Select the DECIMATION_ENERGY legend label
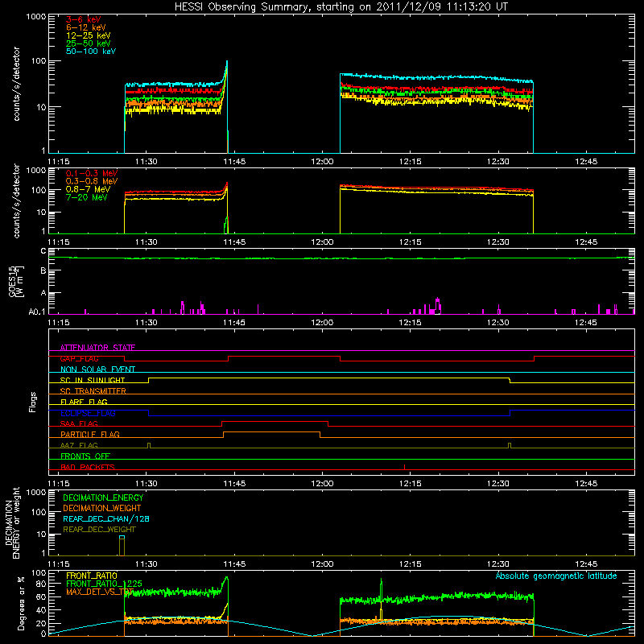Image resolution: width=644 pixels, height=644 pixels. [103, 497]
